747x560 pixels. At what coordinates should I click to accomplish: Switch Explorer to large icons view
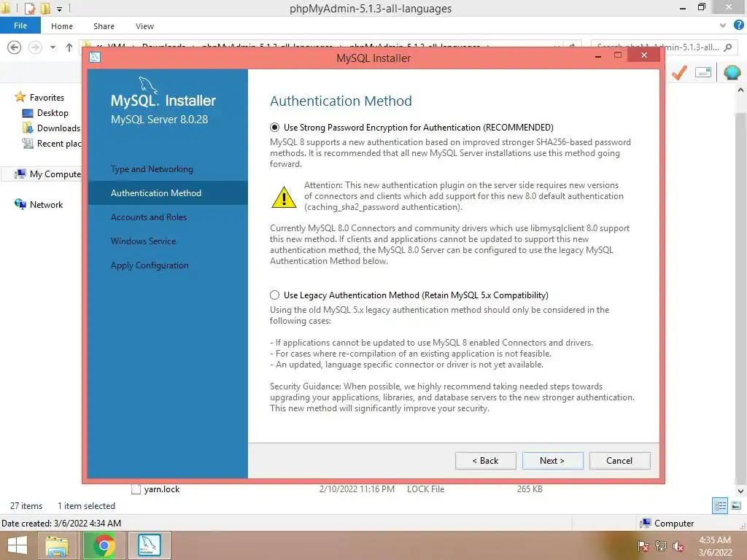click(736, 505)
